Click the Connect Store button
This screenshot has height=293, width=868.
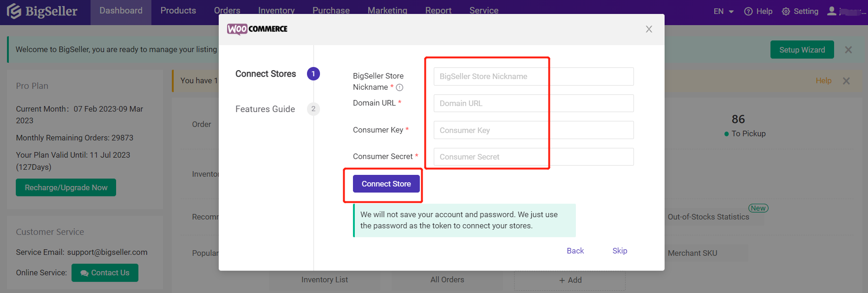pos(386,184)
